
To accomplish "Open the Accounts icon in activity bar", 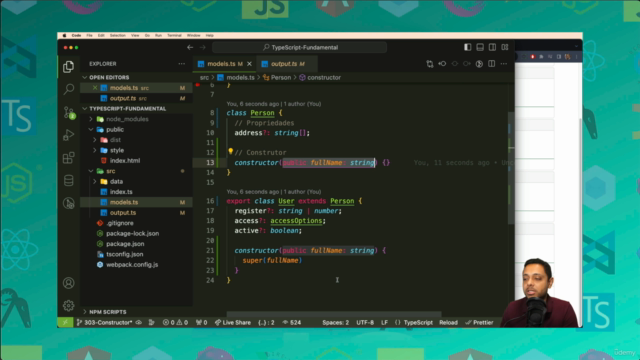I will coord(69,283).
